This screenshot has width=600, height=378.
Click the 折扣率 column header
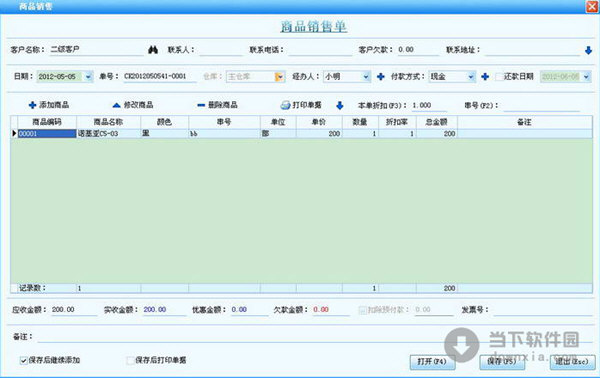click(397, 122)
